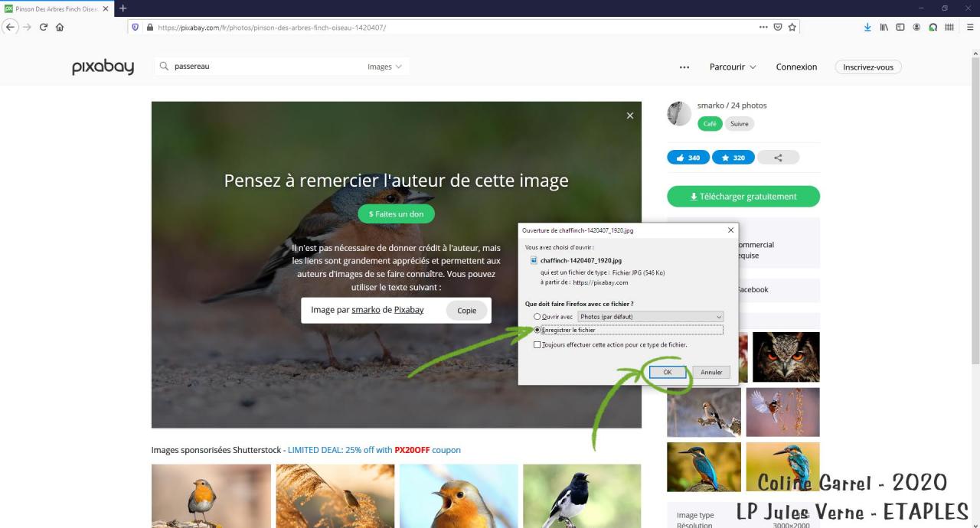The width and height of the screenshot is (980, 528).
Task: Click the search magnifier icon
Action: 164,67
